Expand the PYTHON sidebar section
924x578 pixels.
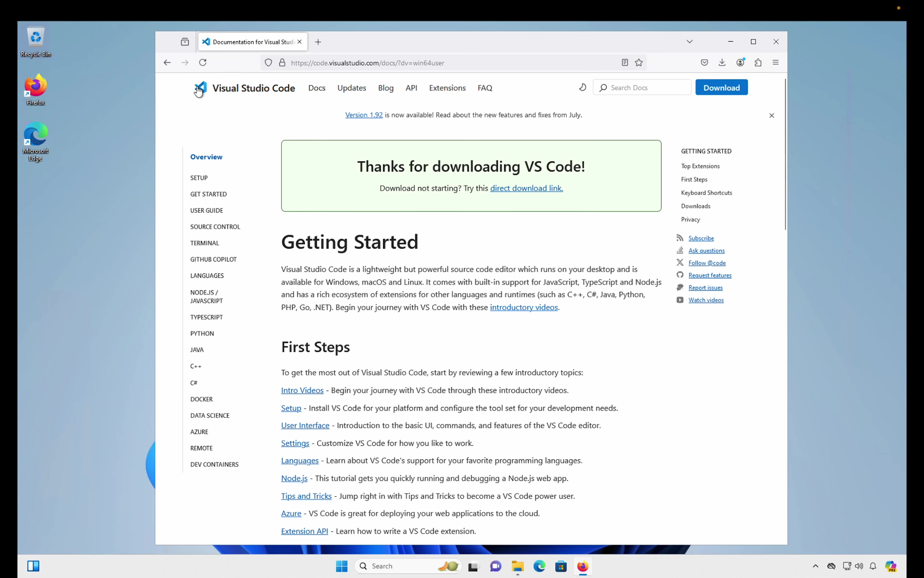coord(202,333)
